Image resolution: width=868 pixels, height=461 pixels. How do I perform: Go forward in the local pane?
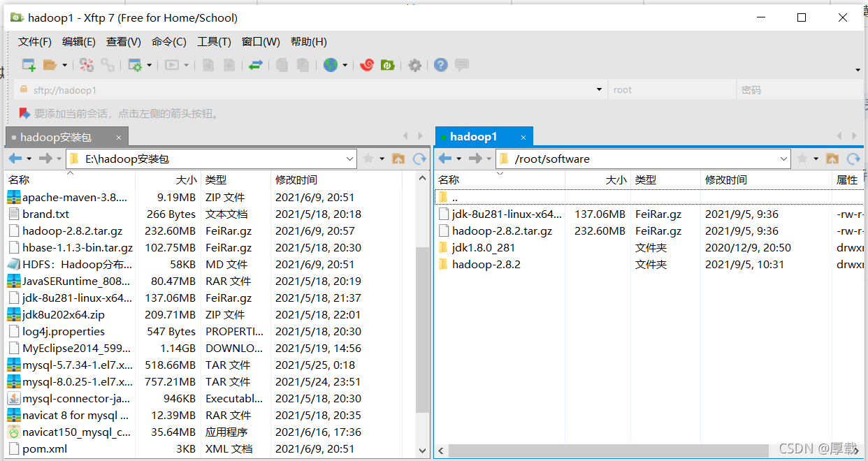45,159
